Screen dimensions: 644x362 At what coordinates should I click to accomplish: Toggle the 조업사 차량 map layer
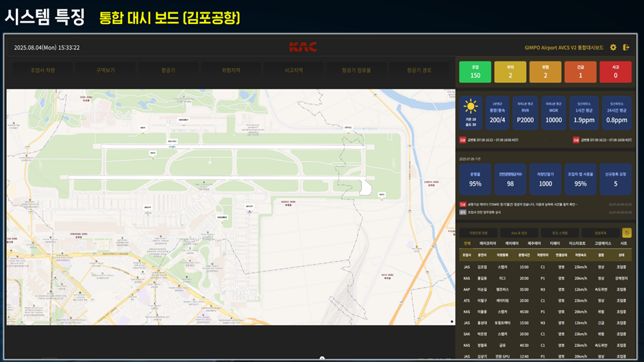click(x=42, y=70)
